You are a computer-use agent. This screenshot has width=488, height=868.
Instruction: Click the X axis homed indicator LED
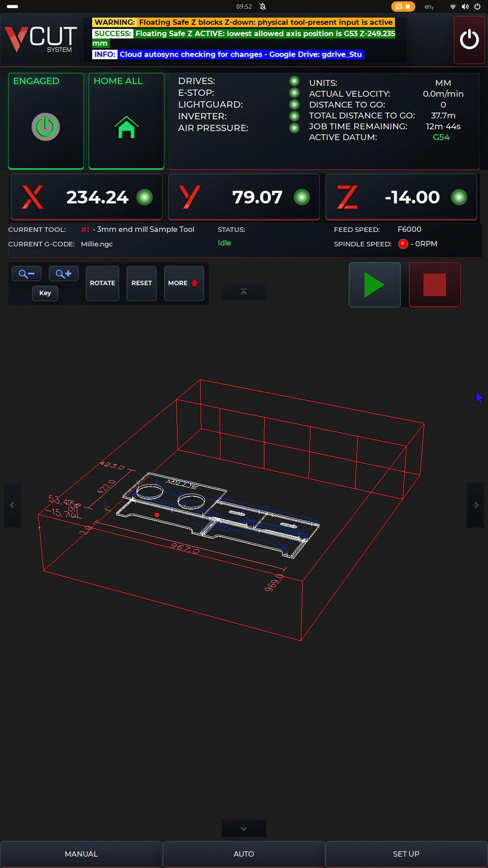point(145,197)
